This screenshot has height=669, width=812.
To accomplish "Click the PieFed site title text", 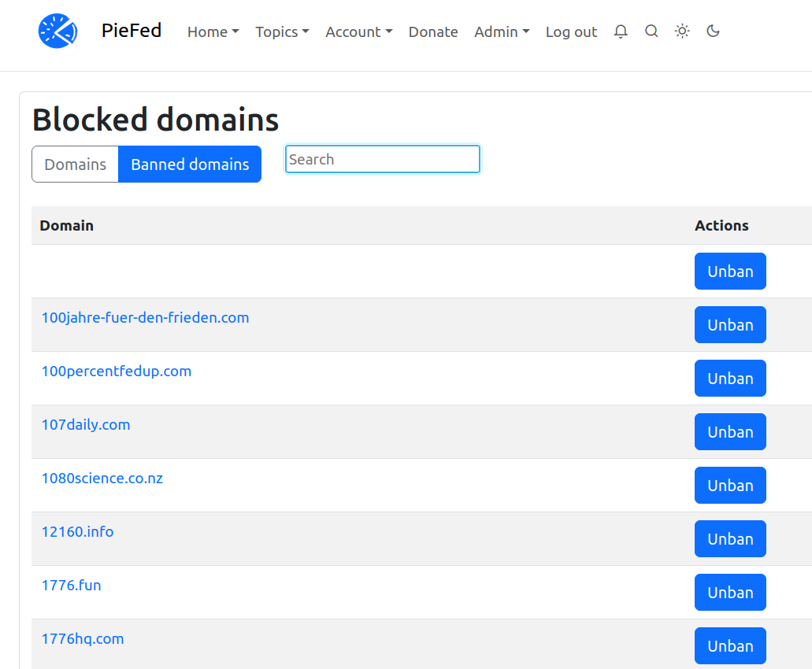I will [132, 31].
